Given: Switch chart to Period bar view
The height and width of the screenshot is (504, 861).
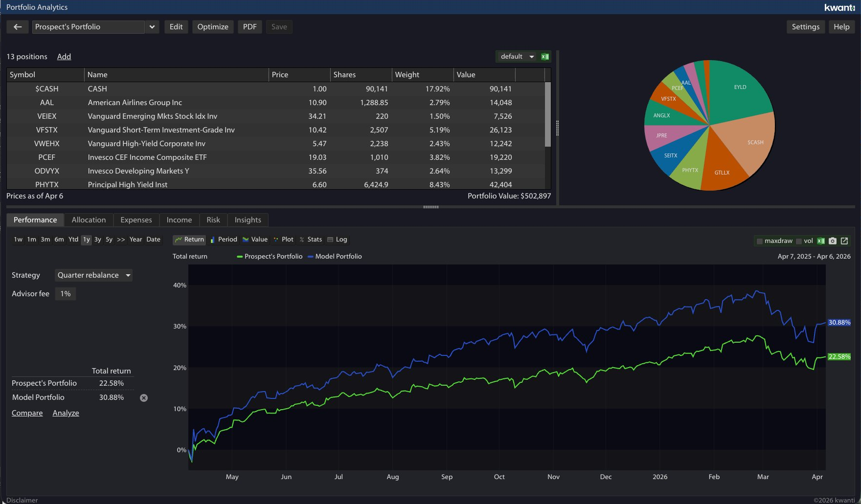Looking at the screenshot, I should point(224,240).
